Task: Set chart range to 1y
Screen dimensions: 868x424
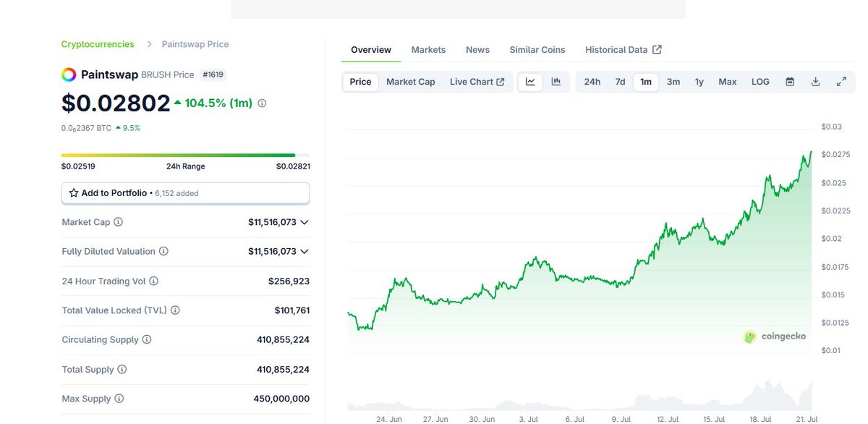Action: point(699,82)
